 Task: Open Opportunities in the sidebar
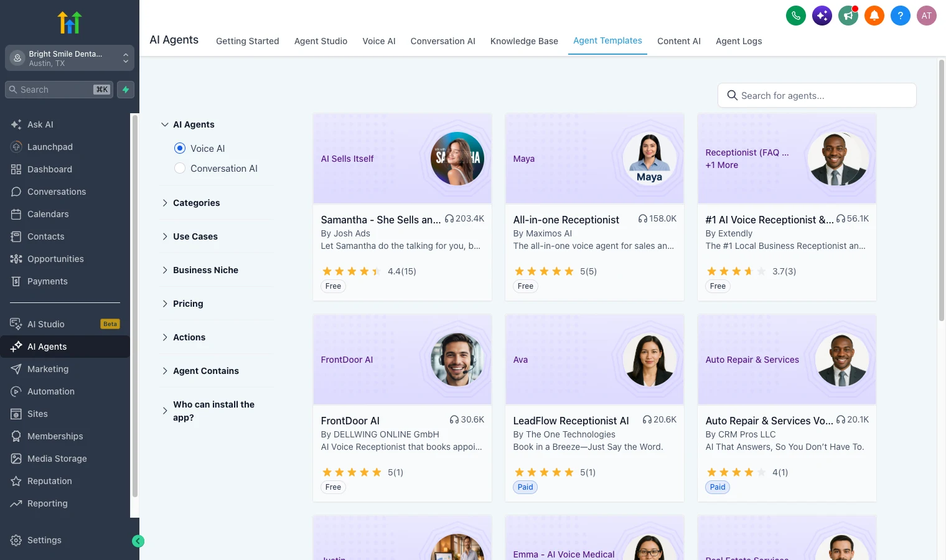[65, 259]
